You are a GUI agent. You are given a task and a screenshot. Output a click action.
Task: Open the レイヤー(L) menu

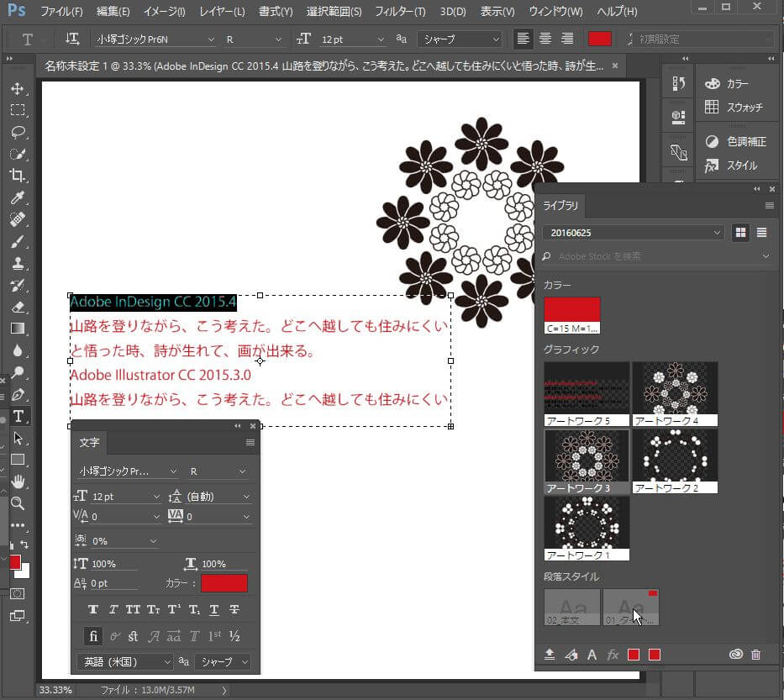(x=222, y=12)
